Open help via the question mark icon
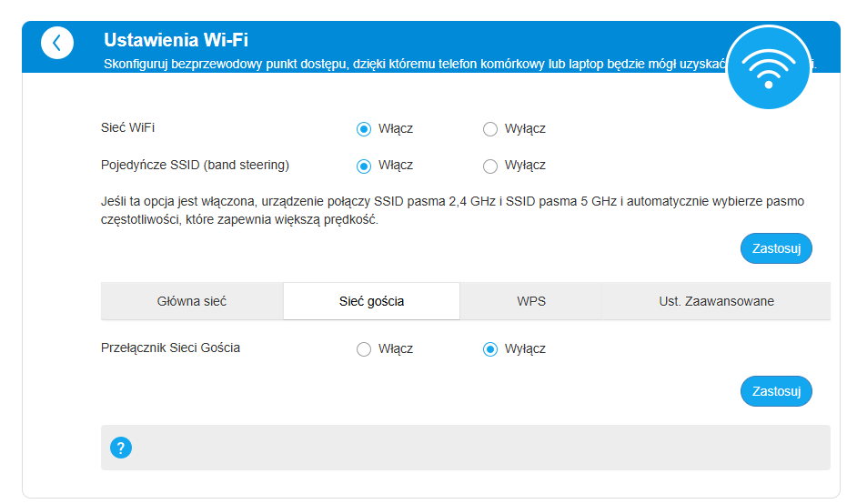Screen dimensions: 857x504 coord(121,448)
